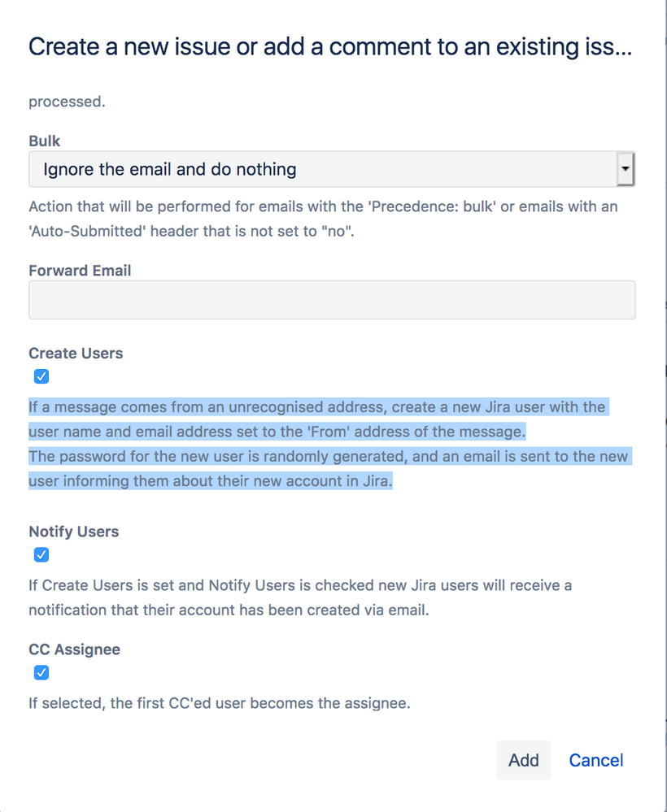Click the Create Users heading
The image size is (667, 812).
pos(76,353)
